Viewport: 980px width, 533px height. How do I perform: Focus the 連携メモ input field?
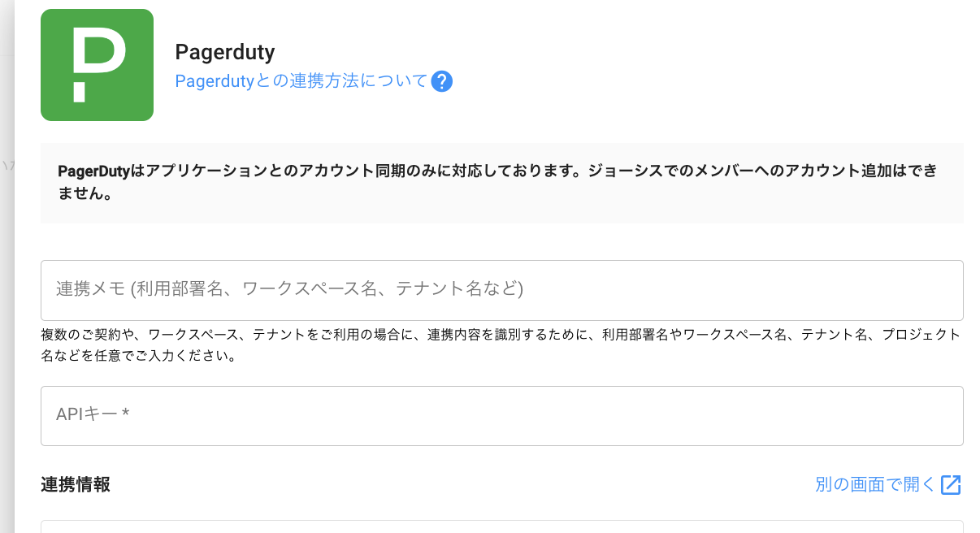click(x=501, y=290)
